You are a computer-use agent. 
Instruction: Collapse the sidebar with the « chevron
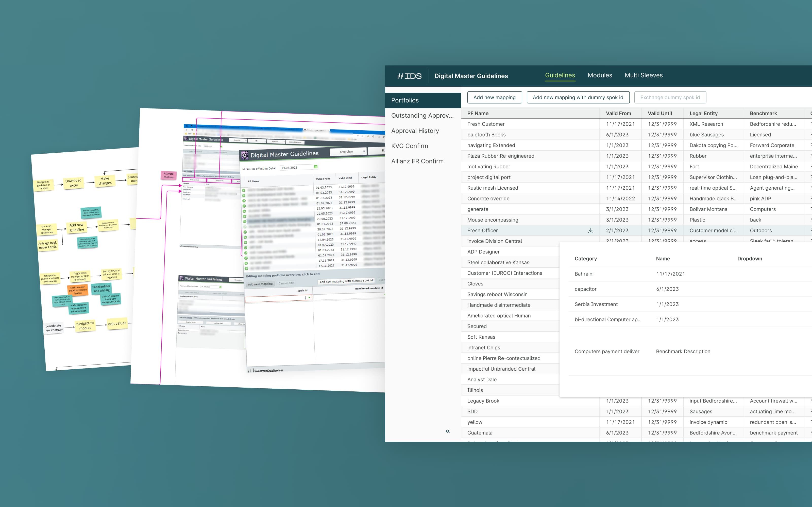click(448, 431)
